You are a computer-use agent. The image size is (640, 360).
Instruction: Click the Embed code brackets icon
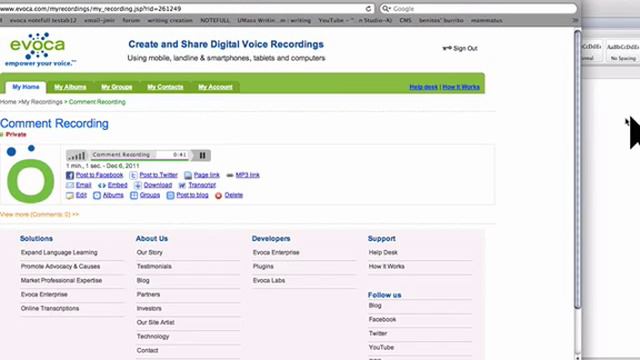[102, 185]
